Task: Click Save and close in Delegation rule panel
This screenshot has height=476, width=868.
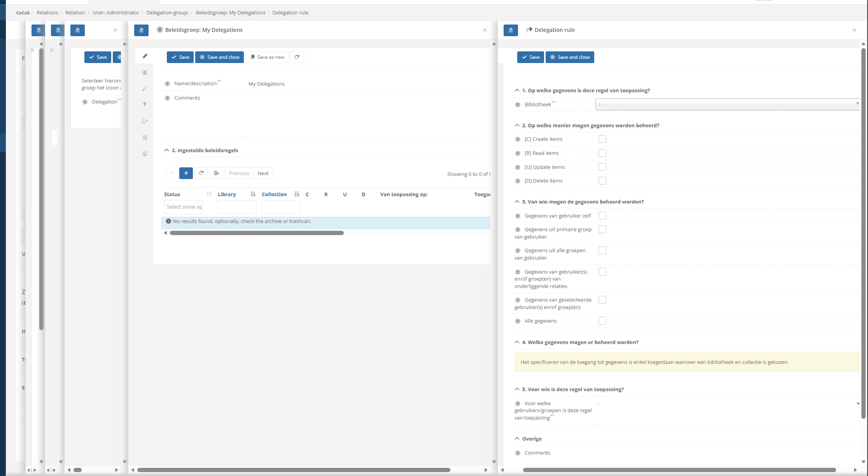Action: pyautogui.click(x=570, y=57)
